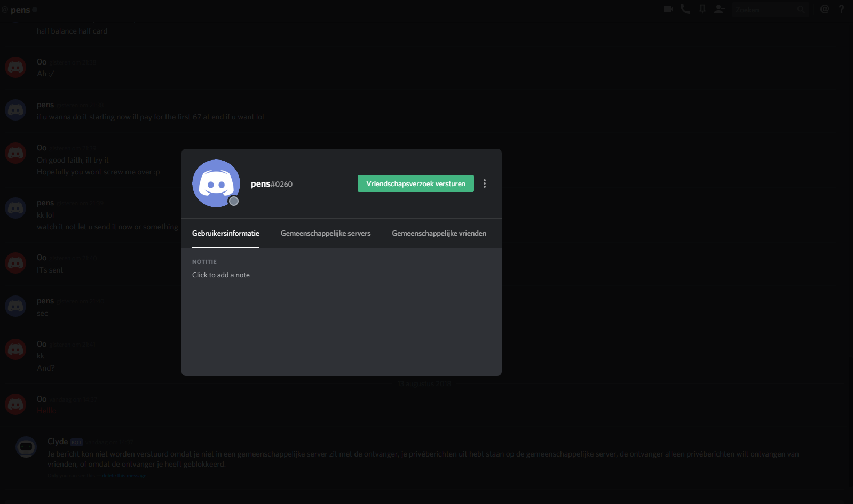Click Clyde bot avatar
The image size is (853, 504).
[x=26, y=447]
